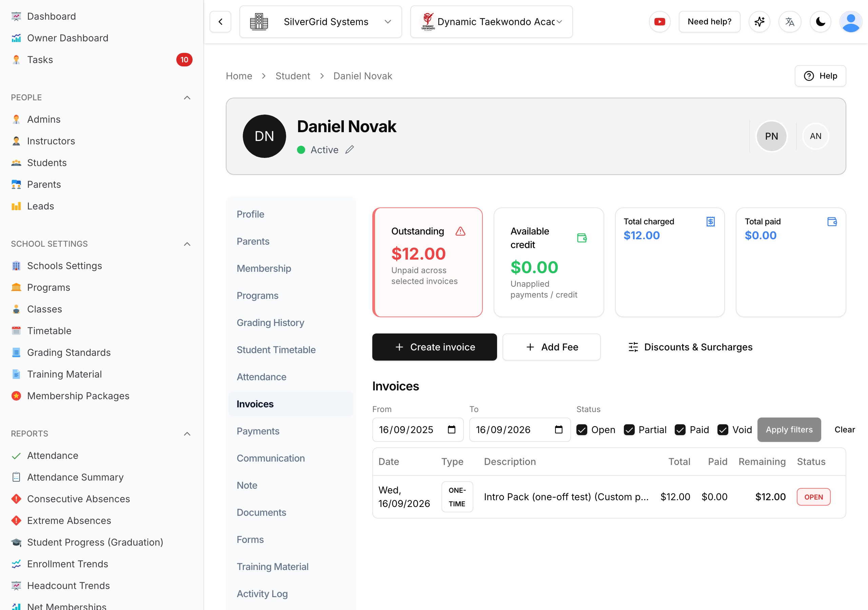Click the Student breadcrumb link
Image resolution: width=868 pixels, height=610 pixels.
(x=293, y=76)
